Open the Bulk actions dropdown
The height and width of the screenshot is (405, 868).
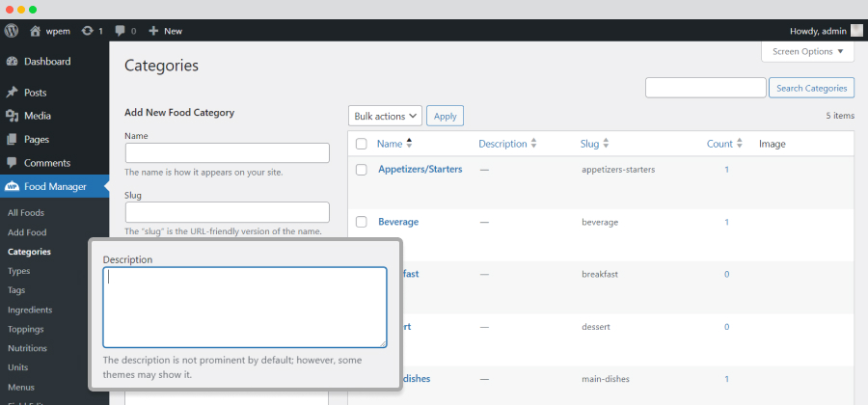pyautogui.click(x=385, y=116)
